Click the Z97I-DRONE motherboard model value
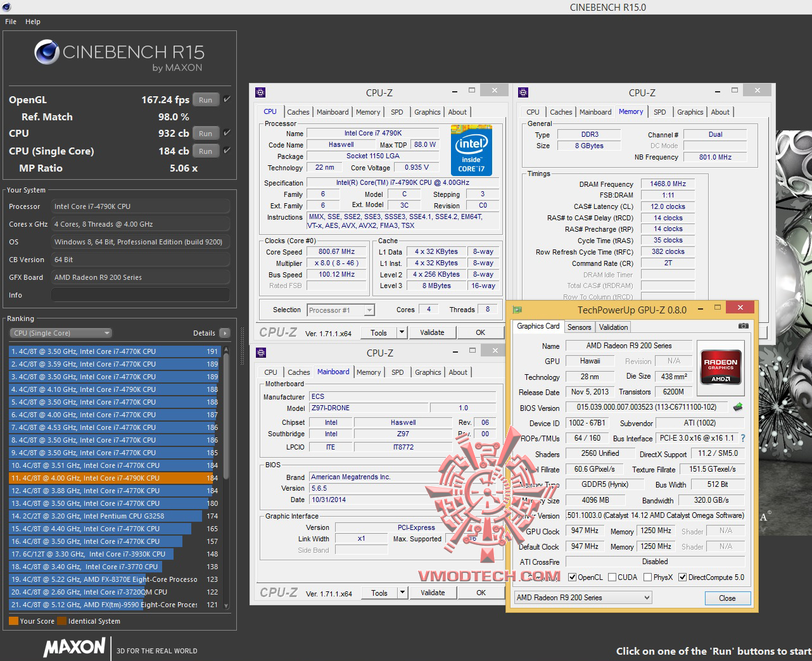 (x=368, y=408)
